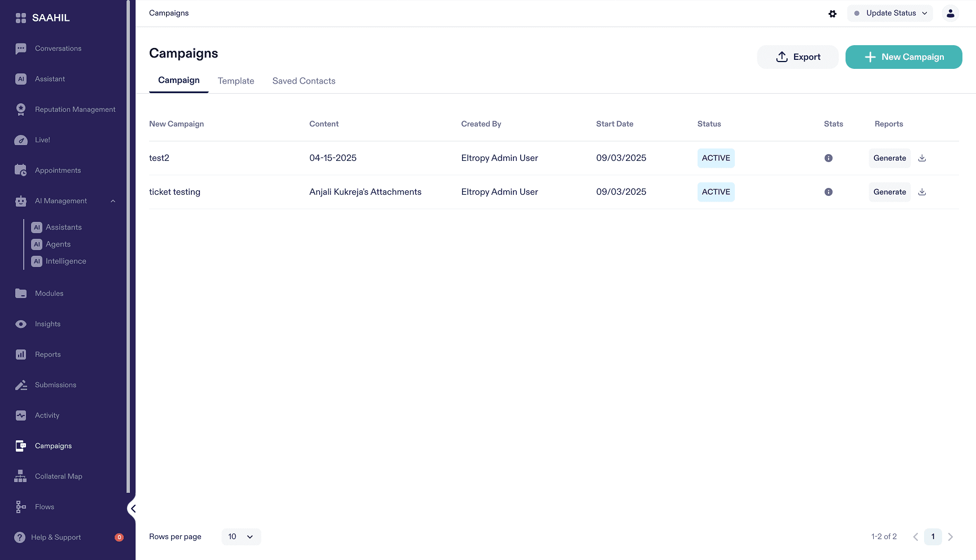The image size is (976, 560).
Task: Click the Live! gauge icon
Action: tap(21, 140)
